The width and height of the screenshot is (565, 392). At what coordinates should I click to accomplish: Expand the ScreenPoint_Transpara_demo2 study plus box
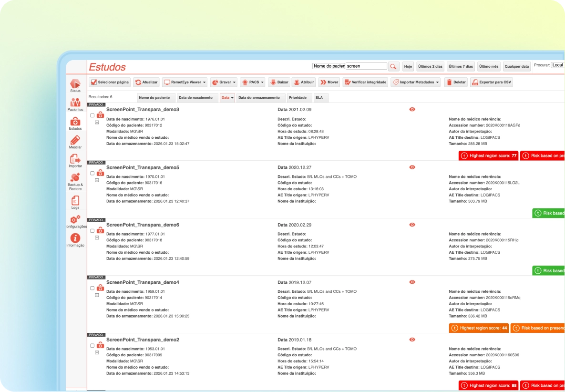pos(97,352)
